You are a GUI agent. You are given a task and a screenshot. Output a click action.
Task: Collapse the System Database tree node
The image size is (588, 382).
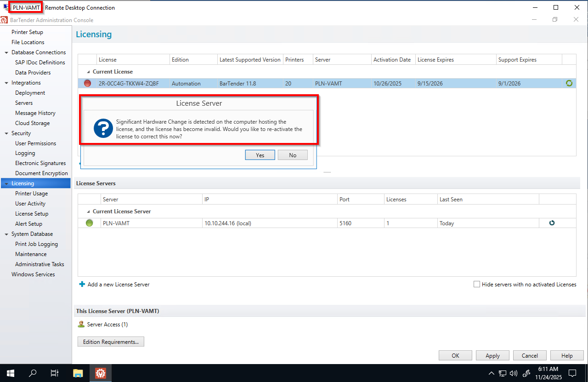tap(6, 234)
